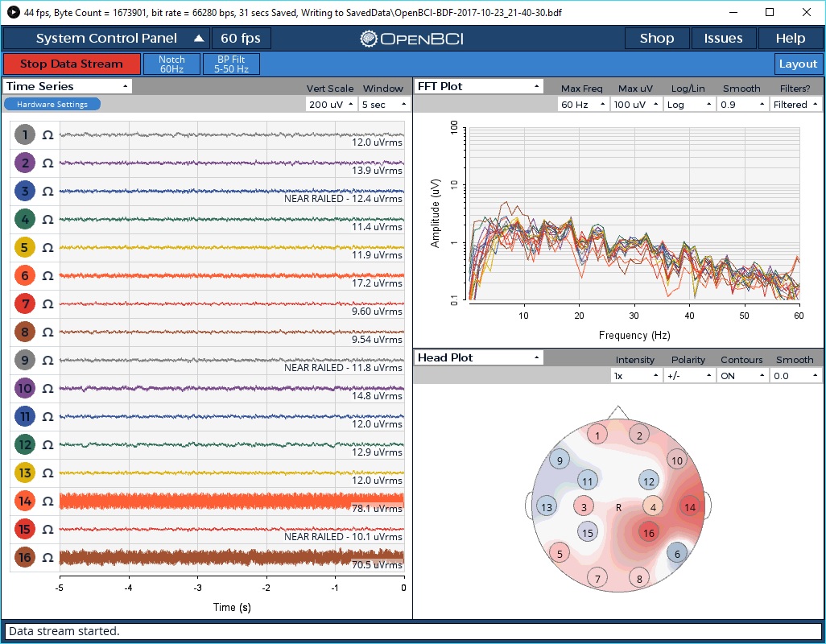Screen dimensions: 826x644
Task: Click the OpenBCI gear logo in the header
Action: [x=370, y=38]
